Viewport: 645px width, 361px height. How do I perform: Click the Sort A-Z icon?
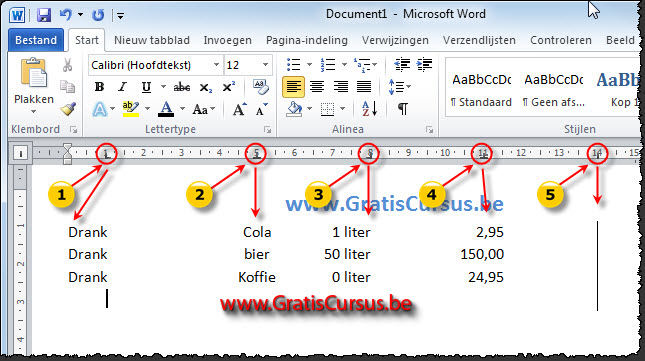click(369, 109)
